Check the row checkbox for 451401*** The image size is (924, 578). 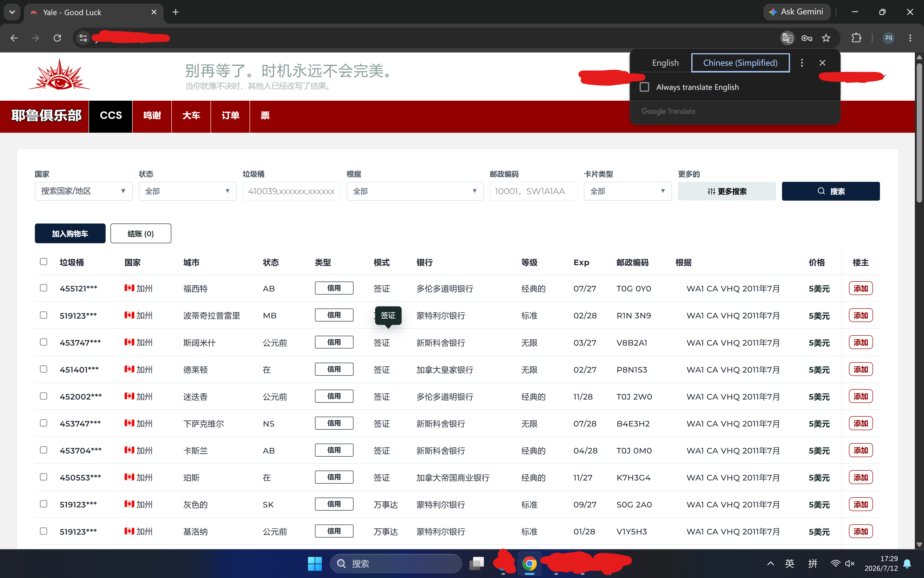[x=44, y=369]
